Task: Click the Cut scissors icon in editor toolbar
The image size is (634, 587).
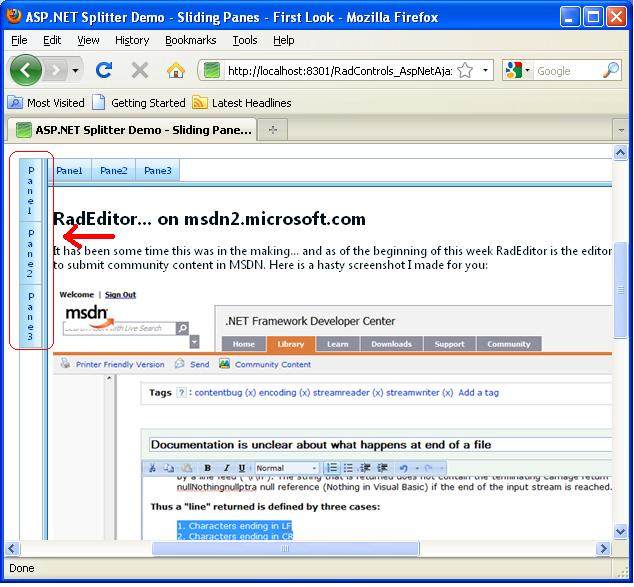Action: [x=152, y=468]
